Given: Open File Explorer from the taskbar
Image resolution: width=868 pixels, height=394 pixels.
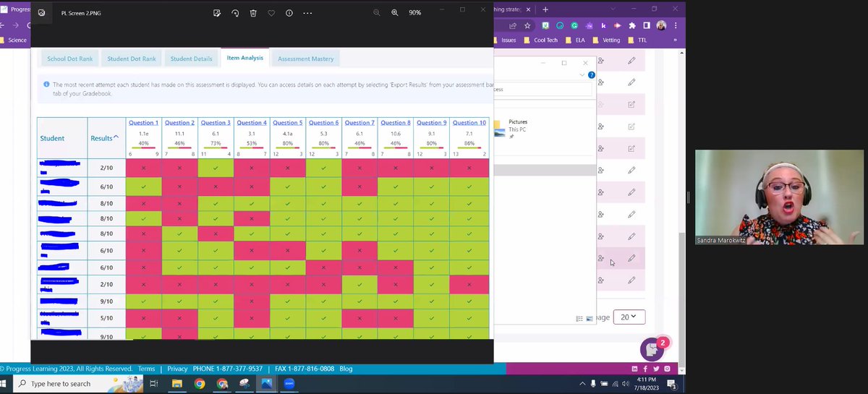Looking at the screenshot, I should [176, 384].
